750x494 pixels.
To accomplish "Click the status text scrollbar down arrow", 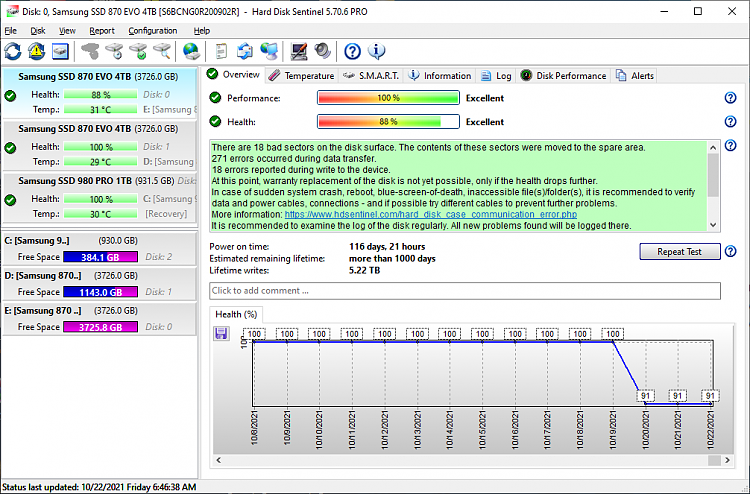I will 713,225.
